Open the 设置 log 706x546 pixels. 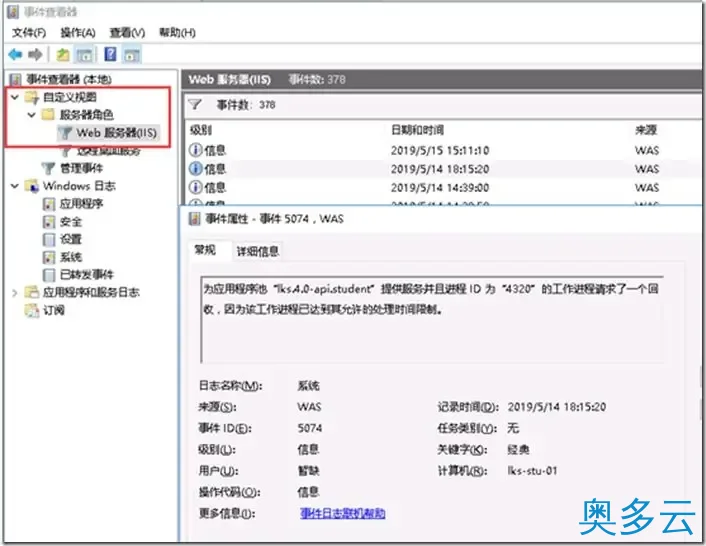71,239
